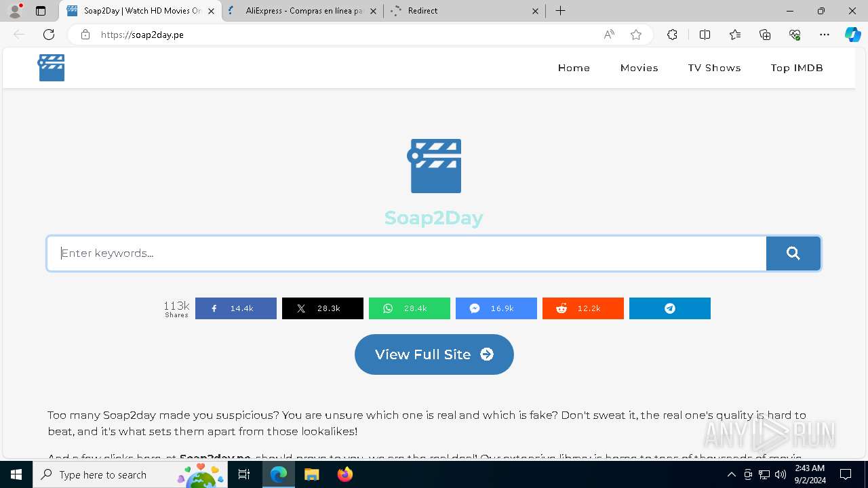Close the Redirect tab
The image size is (868, 488).
(x=535, y=11)
